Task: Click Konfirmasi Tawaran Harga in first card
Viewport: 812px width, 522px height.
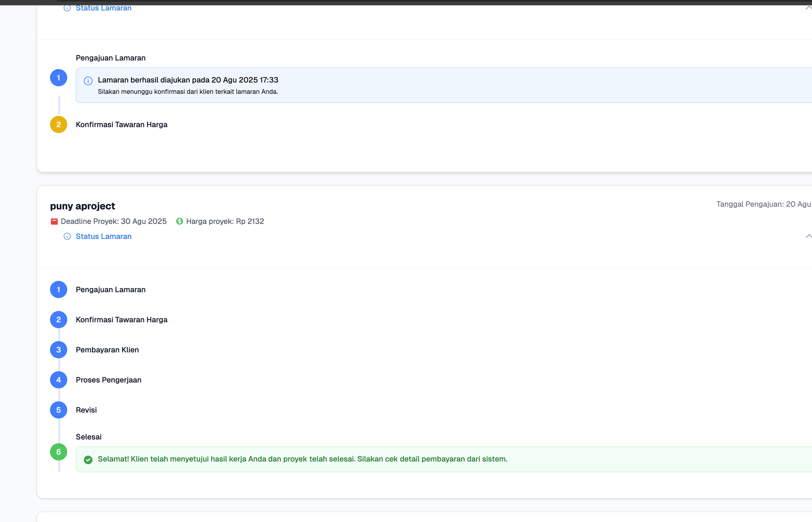Action: coord(121,124)
